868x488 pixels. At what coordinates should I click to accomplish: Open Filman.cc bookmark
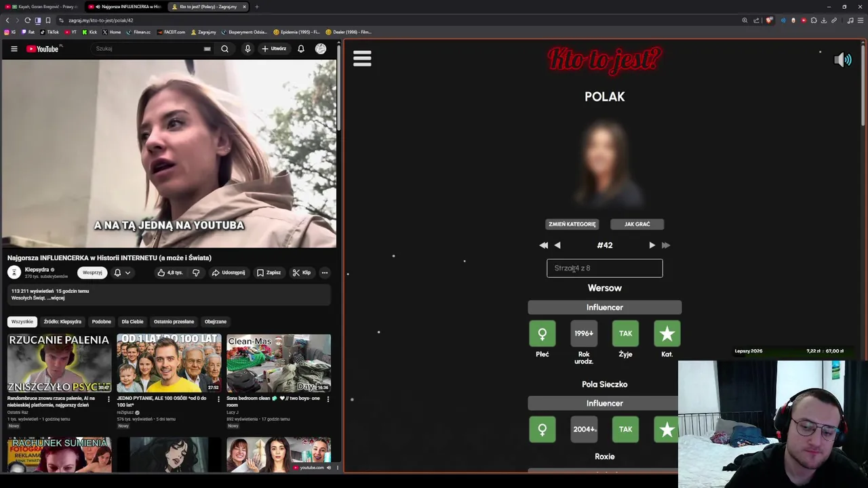coord(139,32)
